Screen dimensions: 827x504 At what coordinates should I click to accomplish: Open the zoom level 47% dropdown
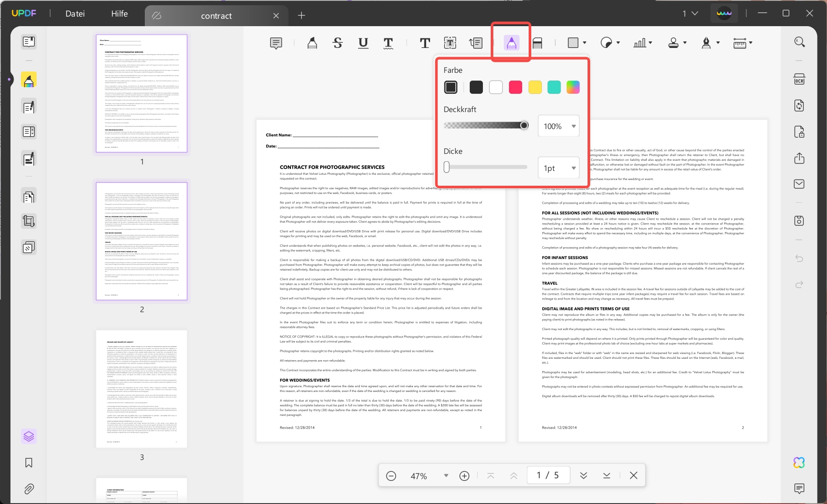[446, 476]
